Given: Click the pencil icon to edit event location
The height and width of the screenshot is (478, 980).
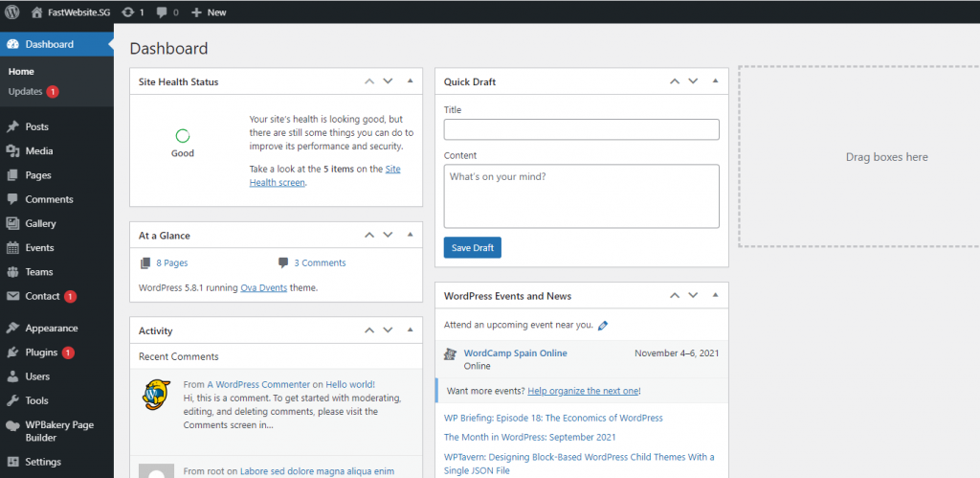Looking at the screenshot, I should coord(603,326).
